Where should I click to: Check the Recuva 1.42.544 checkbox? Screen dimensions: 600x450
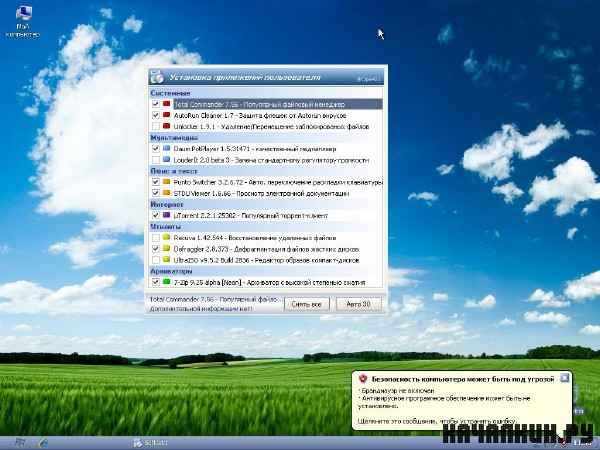click(x=155, y=238)
